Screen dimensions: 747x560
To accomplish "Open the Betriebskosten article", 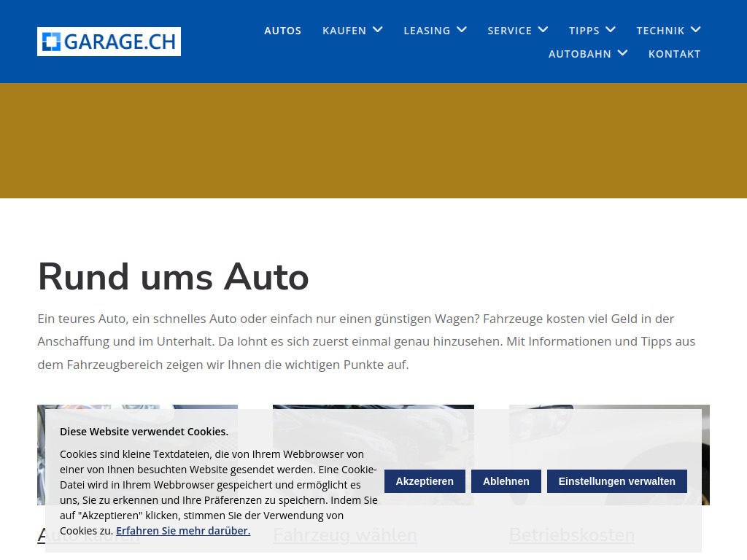I will click(571, 534).
